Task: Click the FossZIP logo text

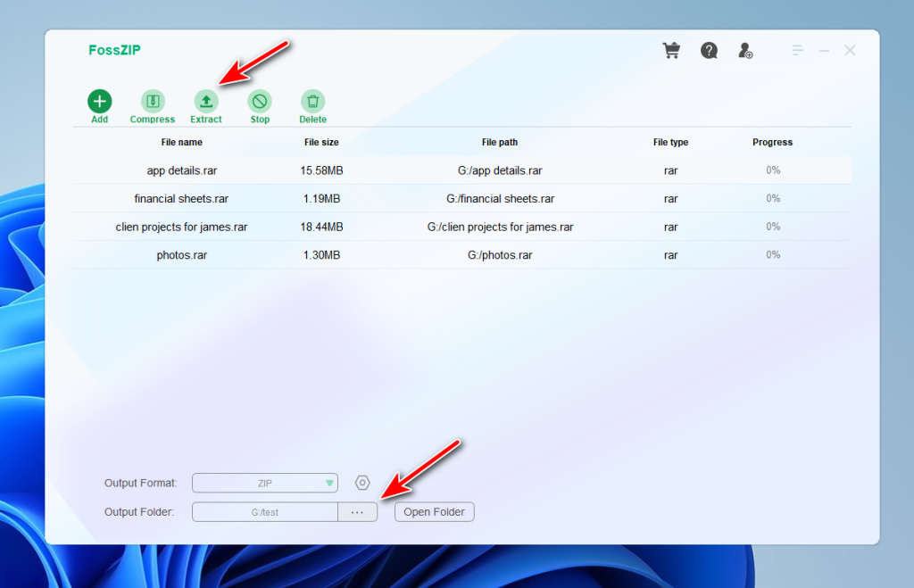Action: [x=114, y=50]
